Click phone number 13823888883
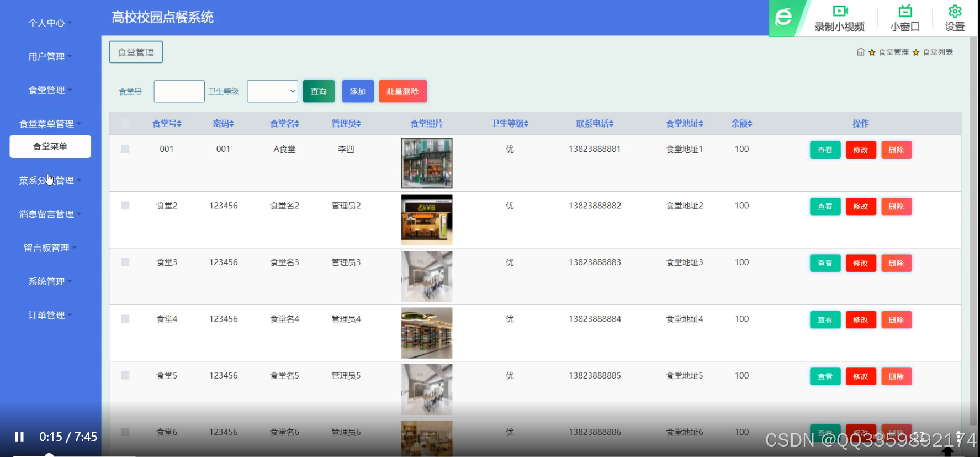This screenshot has height=457, width=980. pos(595,262)
